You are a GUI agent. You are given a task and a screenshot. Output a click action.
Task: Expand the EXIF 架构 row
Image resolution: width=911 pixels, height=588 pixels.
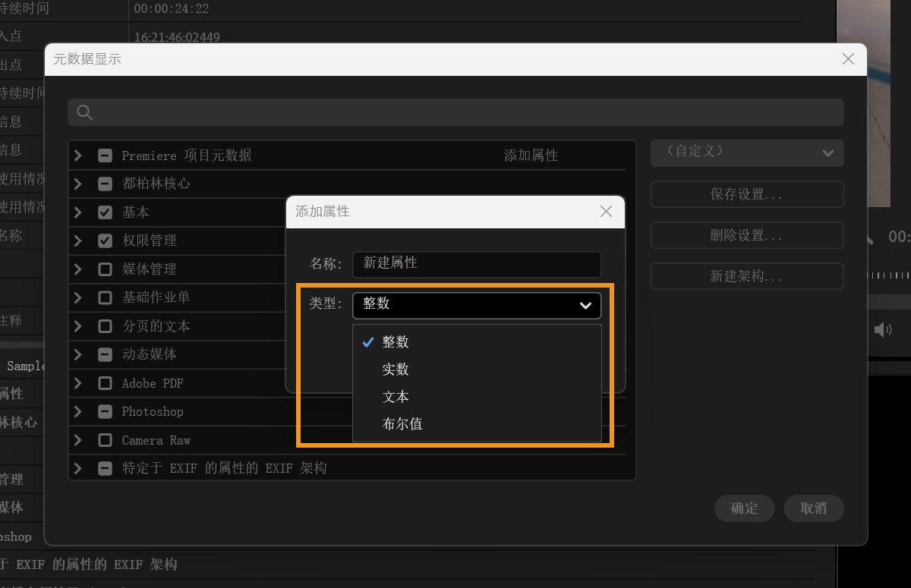point(78,468)
